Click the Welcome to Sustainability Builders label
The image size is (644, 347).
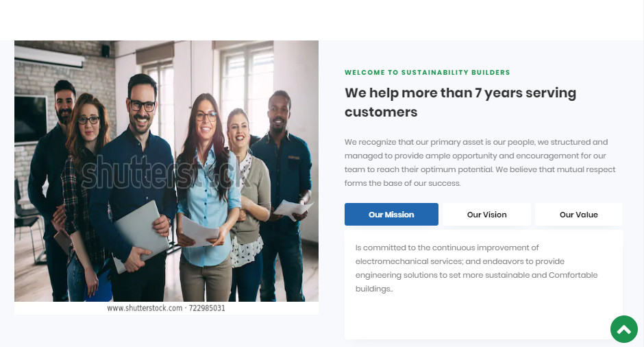click(427, 73)
